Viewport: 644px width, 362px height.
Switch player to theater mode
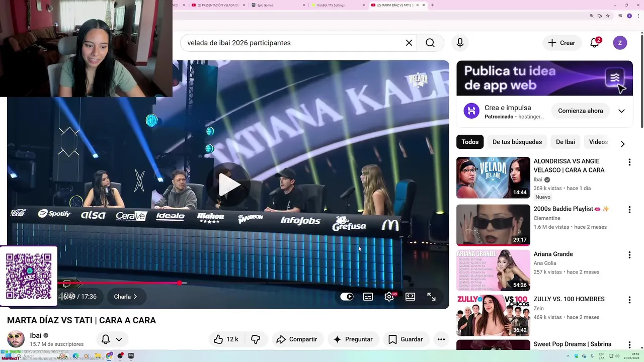[x=410, y=297]
